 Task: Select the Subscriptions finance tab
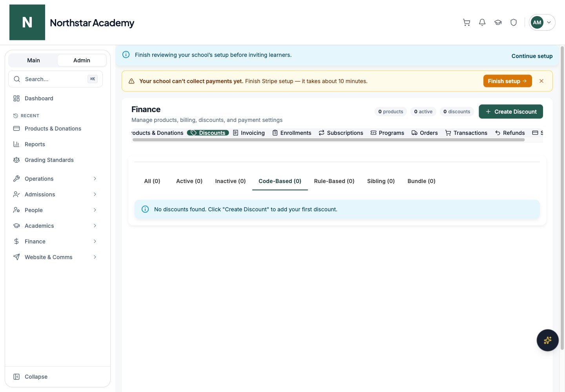[x=341, y=133]
